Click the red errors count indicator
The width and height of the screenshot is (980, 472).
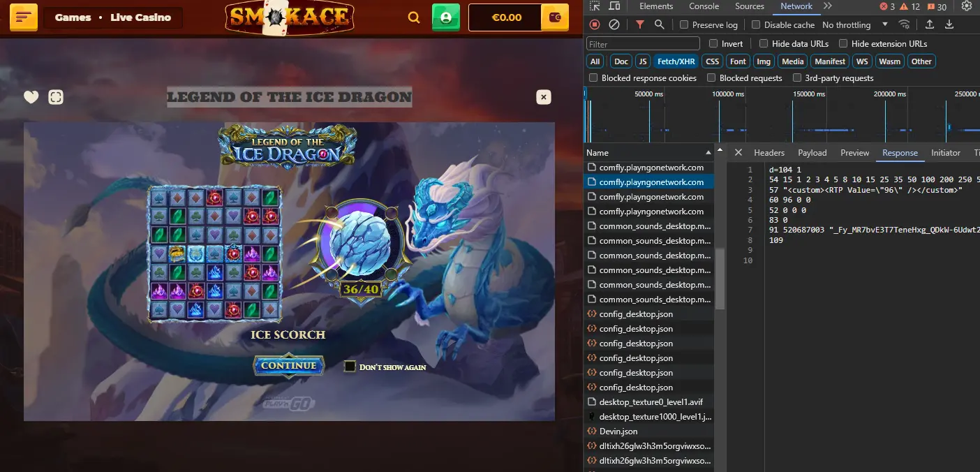point(887,7)
